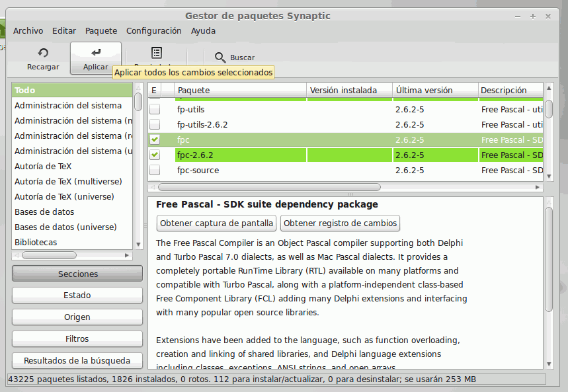Toggle the fpc-2.6.2 package checkbox

click(155, 155)
